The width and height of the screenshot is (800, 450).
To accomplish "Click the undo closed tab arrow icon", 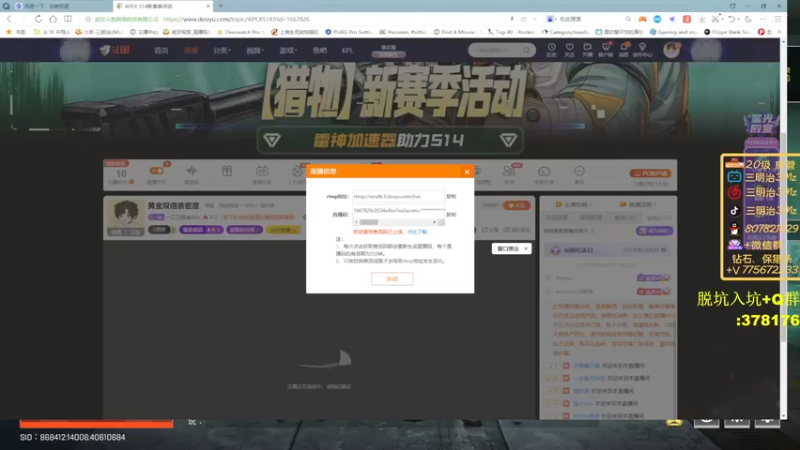I will [732, 19].
